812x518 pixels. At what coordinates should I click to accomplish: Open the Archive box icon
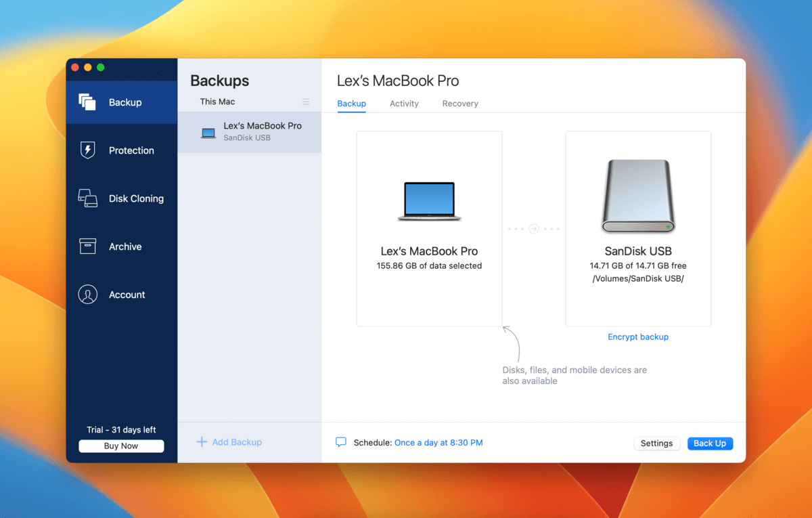click(x=87, y=246)
